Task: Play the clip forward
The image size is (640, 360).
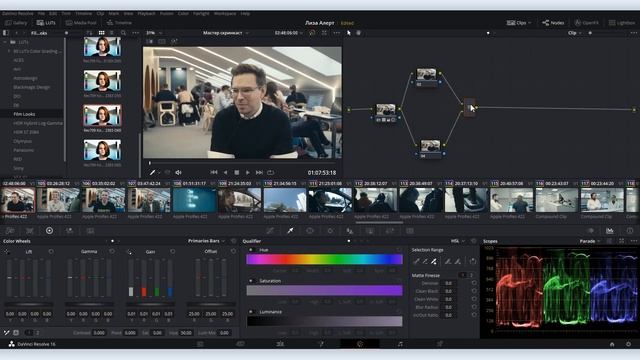Action: pyautogui.click(x=247, y=173)
